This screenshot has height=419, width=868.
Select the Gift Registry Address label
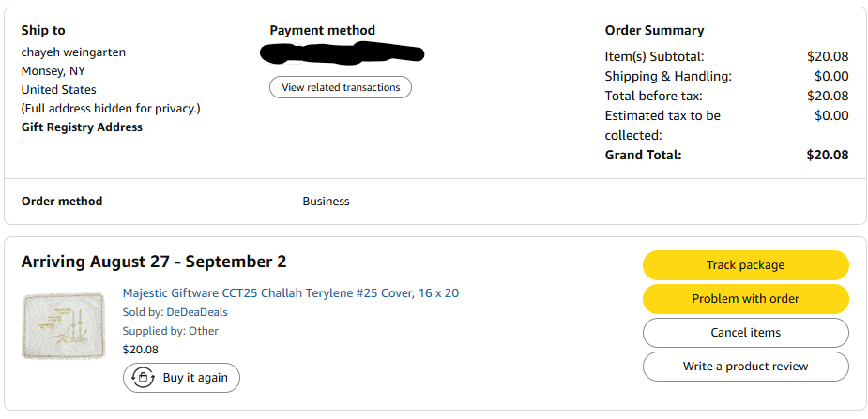[x=82, y=127]
